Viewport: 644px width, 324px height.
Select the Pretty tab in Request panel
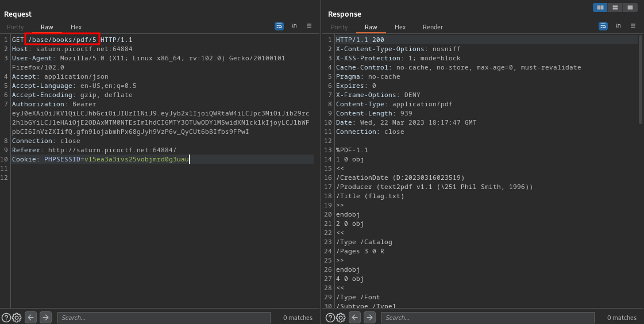click(15, 27)
